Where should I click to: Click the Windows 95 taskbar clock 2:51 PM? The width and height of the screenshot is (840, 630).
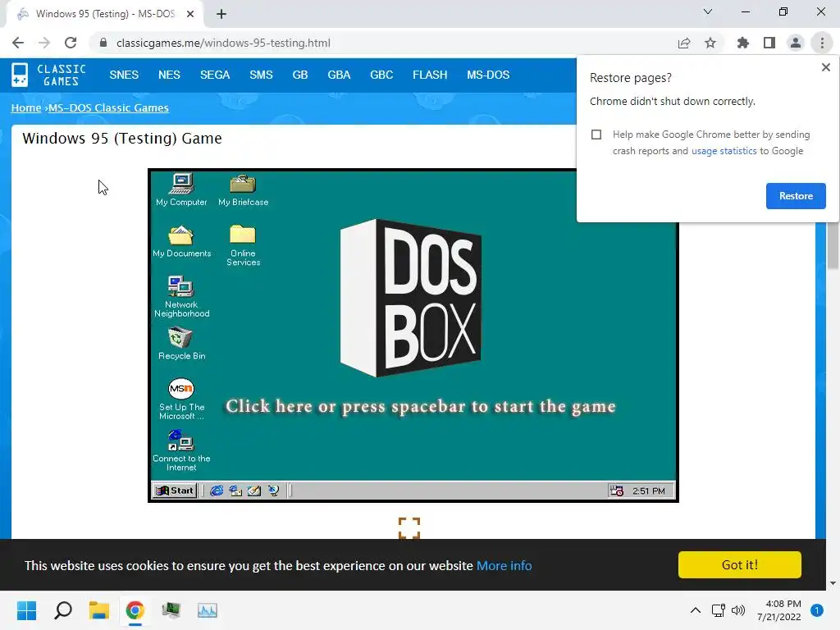coord(648,491)
